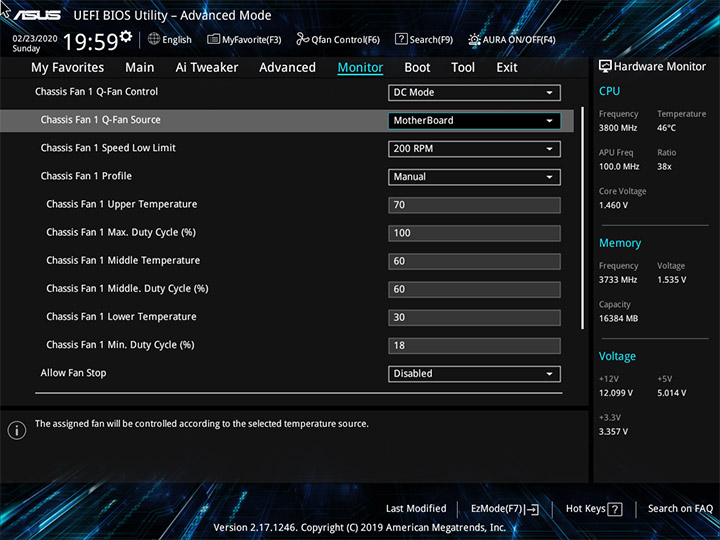This screenshot has height=540, width=720.
Task: Click Chassis Fan 1 Middle Temperature field
Action: click(474, 261)
